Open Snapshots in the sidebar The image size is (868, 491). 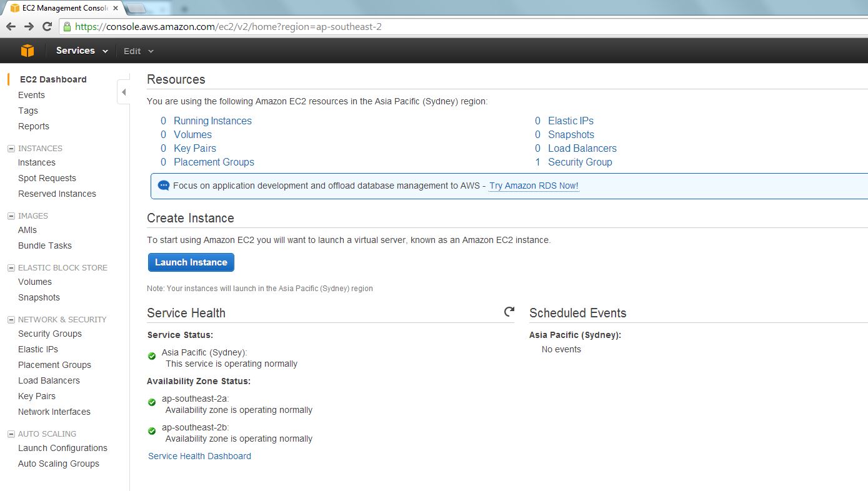click(x=39, y=297)
